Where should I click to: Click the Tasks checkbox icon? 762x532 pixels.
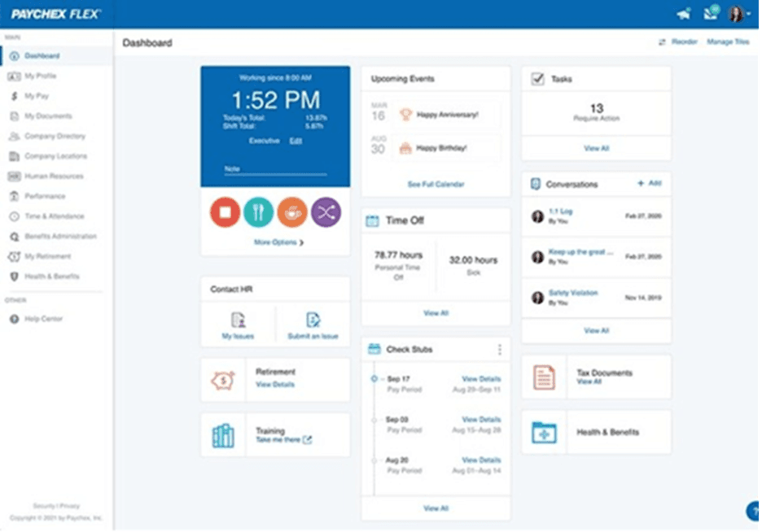click(x=537, y=79)
